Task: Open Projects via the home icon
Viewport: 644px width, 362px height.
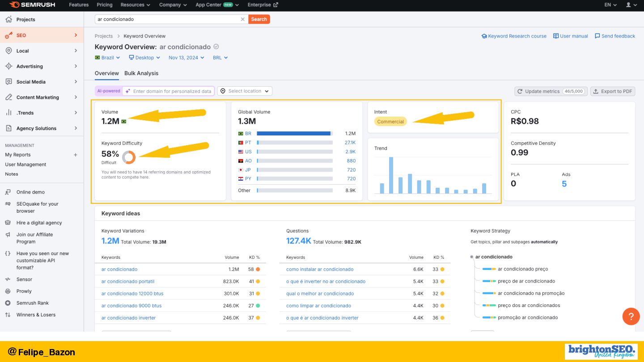Action: pyautogui.click(x=8, y=20)
